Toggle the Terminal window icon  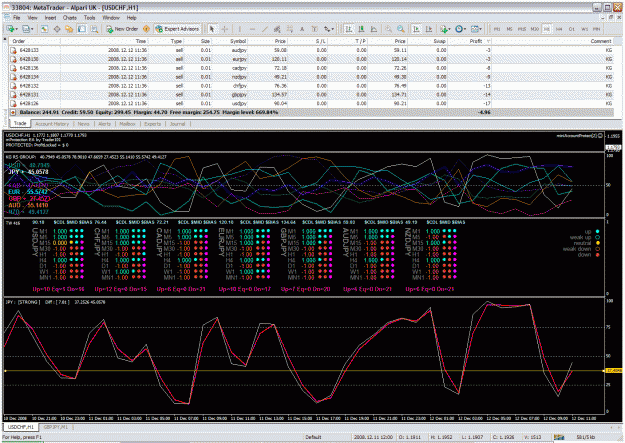click(82, 29)
